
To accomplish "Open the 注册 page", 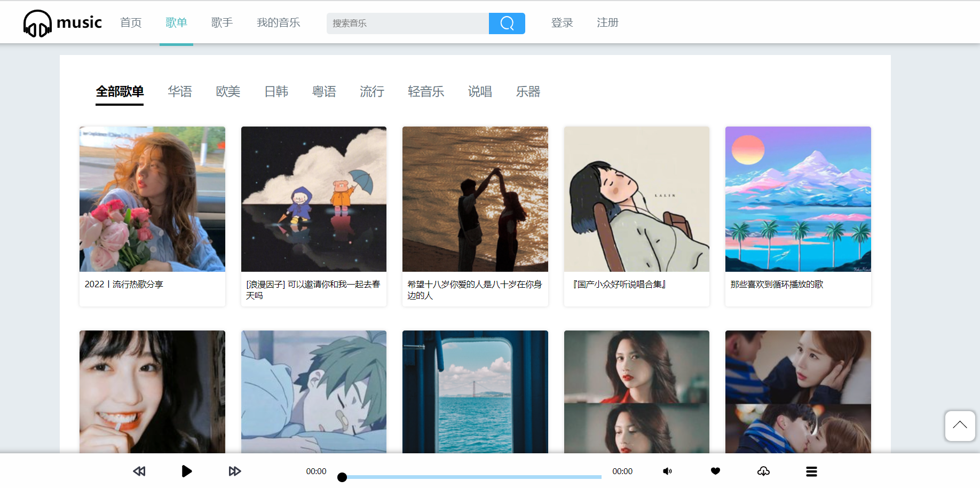I will 607,23.
